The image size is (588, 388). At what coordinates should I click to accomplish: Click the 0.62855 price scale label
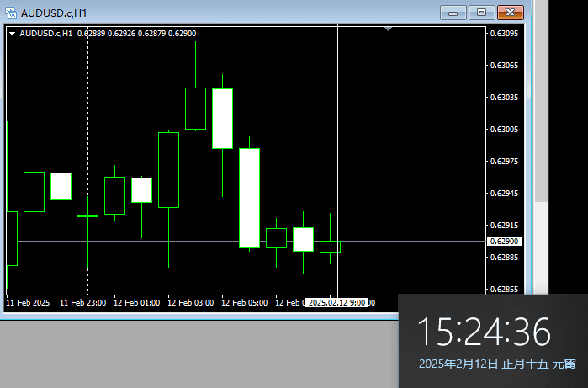coord(504,290)
